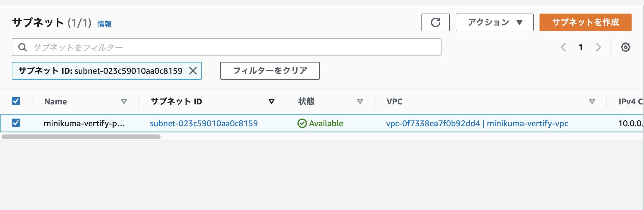Open the table preferences gear
The image size is (644, 210).
tap(626, 47)
